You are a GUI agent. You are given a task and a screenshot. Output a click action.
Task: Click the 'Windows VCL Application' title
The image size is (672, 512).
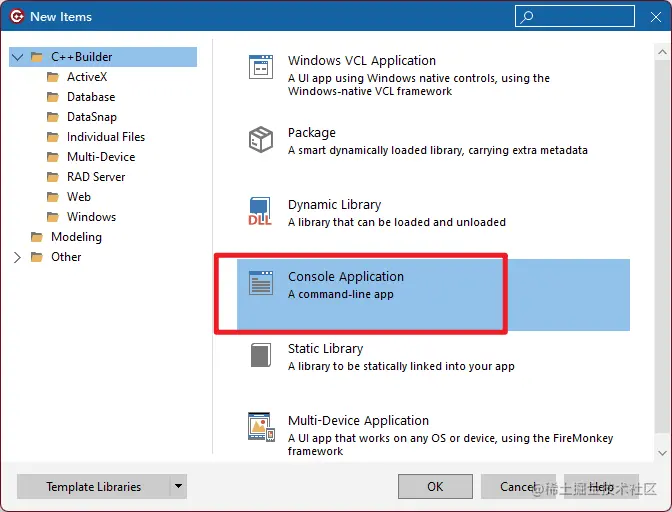coord(362,60)
